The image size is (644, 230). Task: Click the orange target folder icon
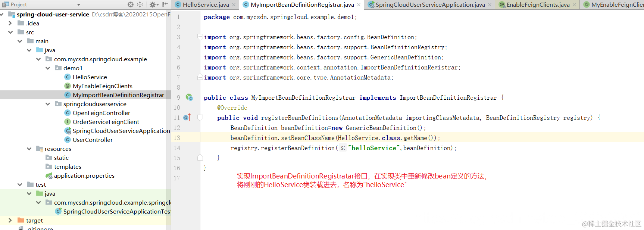pyautogui.click(x=21, y=220)
